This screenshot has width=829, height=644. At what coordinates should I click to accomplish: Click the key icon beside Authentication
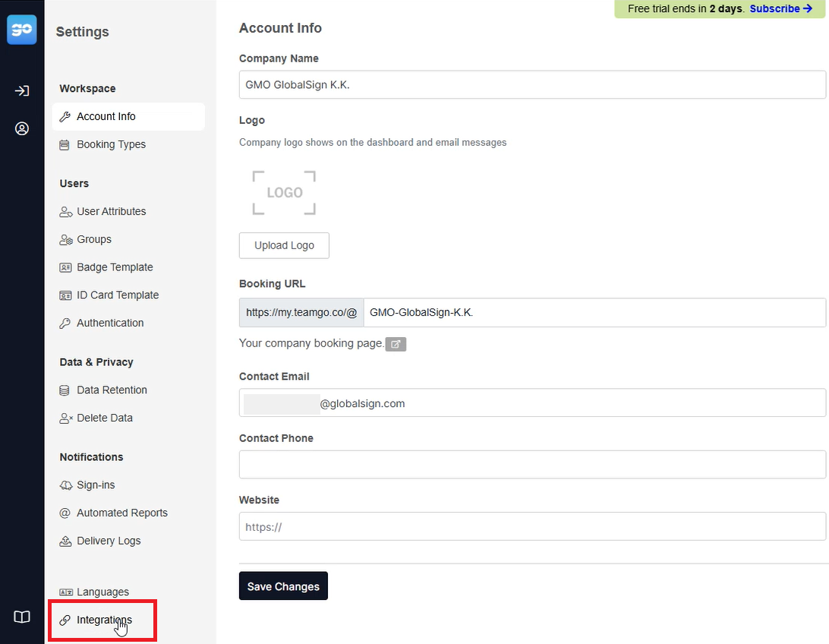[x=65, y=324]
